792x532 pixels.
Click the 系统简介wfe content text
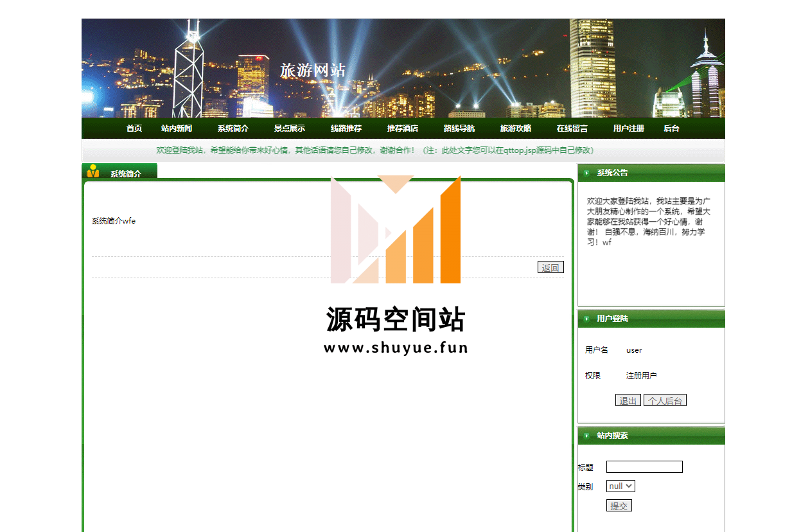[114, 221]
